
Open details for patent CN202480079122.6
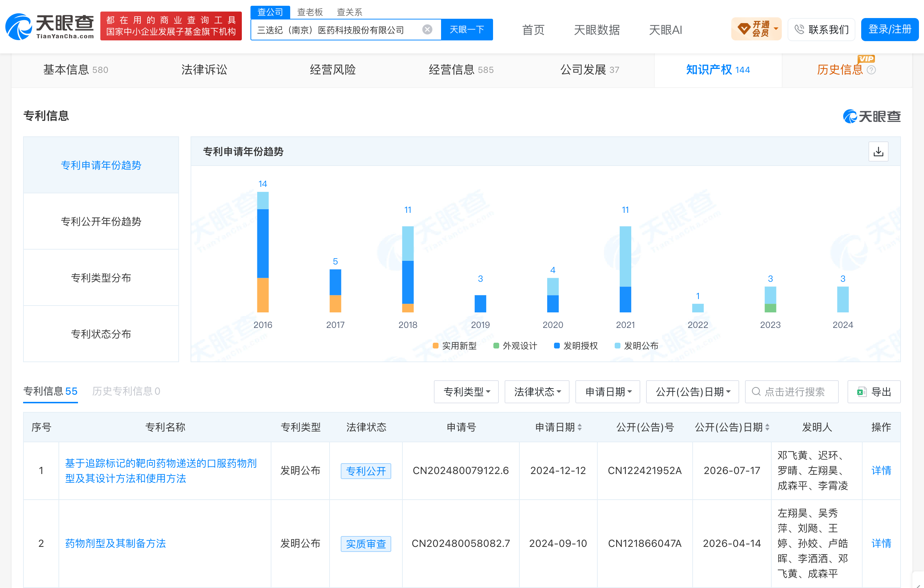pos(881,470)
